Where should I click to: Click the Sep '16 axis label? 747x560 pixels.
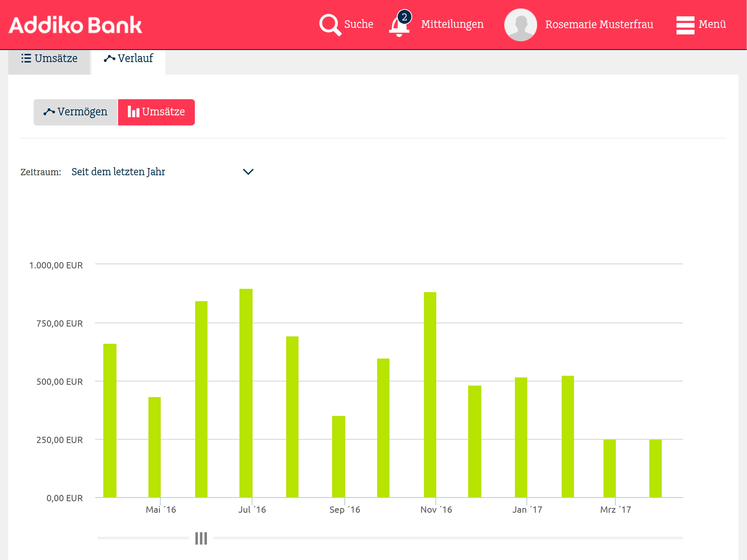tap(345, 509)
